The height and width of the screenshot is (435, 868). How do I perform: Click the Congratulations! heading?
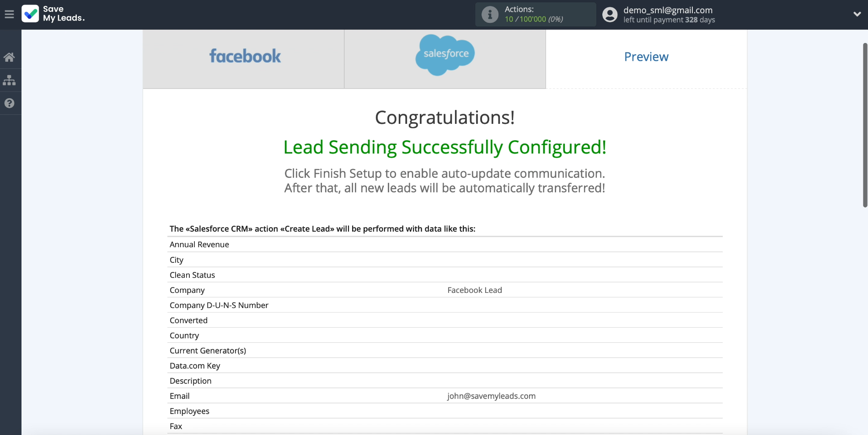tap(445, 118)
